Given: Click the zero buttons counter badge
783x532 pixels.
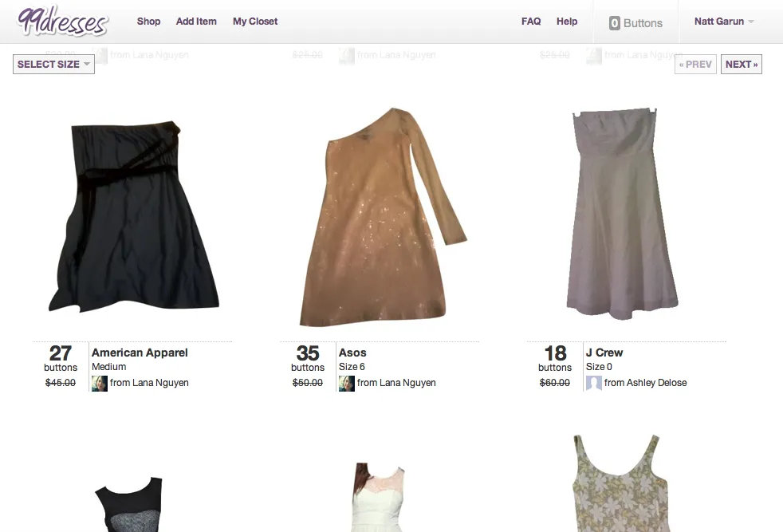Looking at the screenshot, I should point(615,23).
